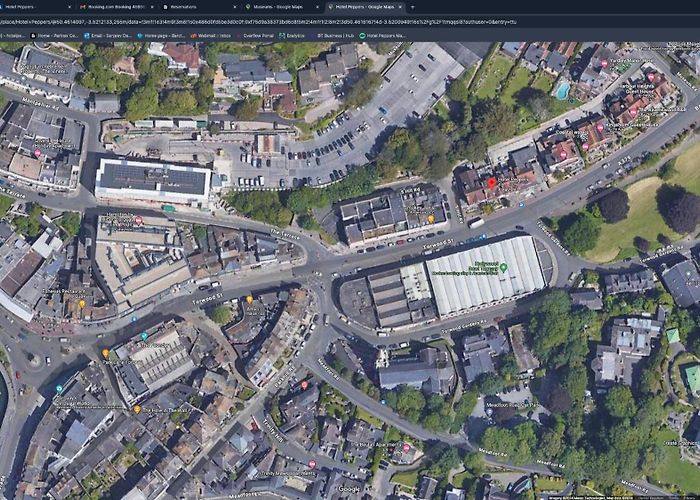Open the Hotel Peppers Ma... bookmark

(x=383, y=35)
